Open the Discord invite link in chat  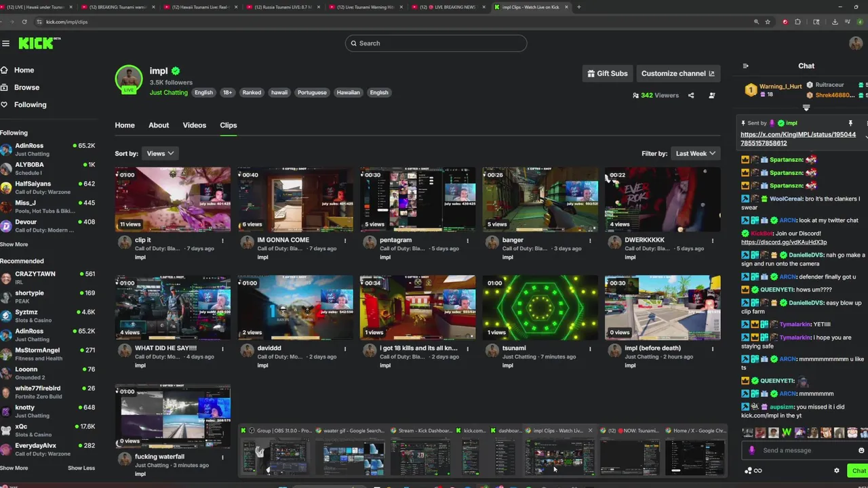click(x=783, y=243)
